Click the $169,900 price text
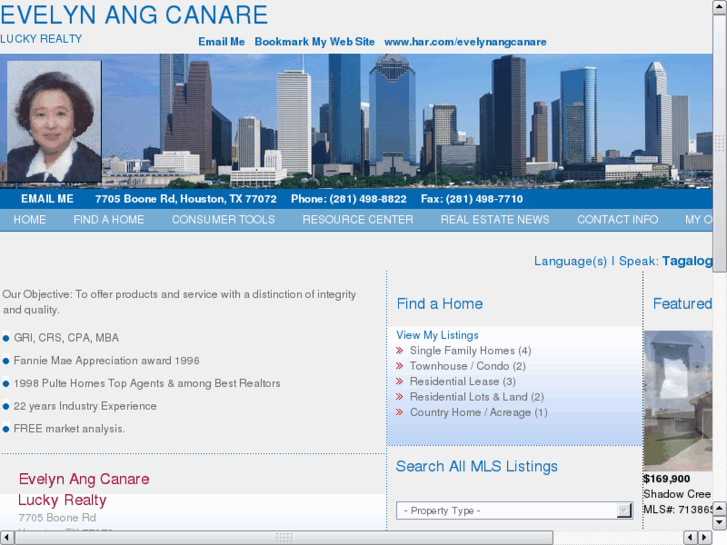Screen dimensions: 727x545 pos(666,479)
